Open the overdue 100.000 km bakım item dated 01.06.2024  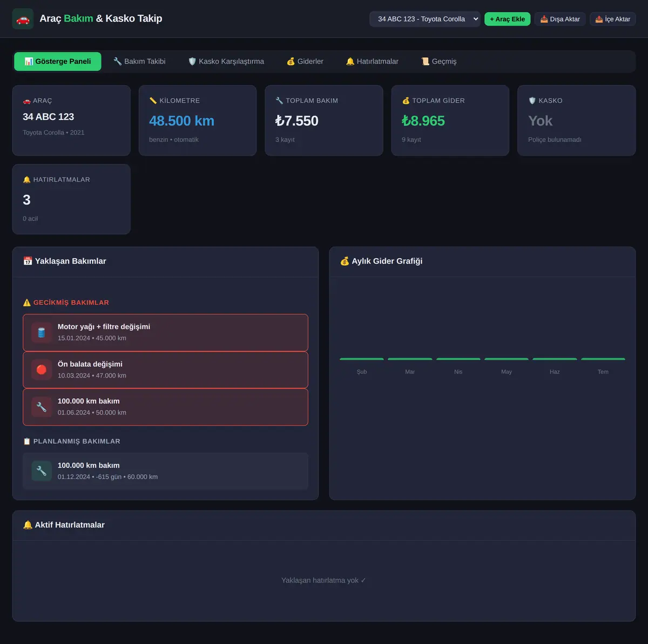tap(166, 407)
